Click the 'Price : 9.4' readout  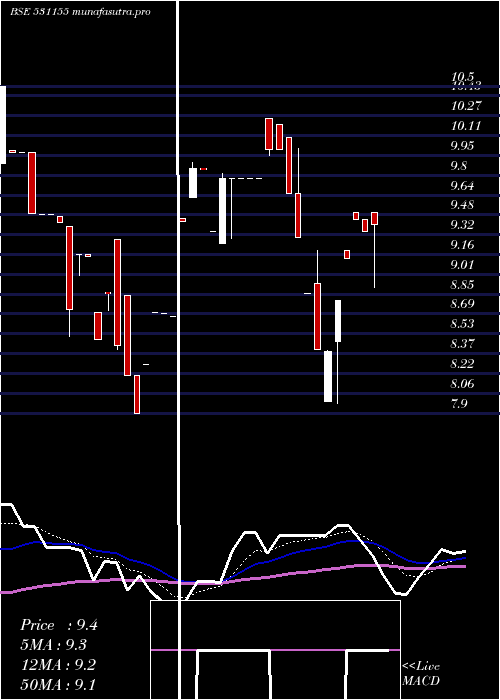click(59, 625)
